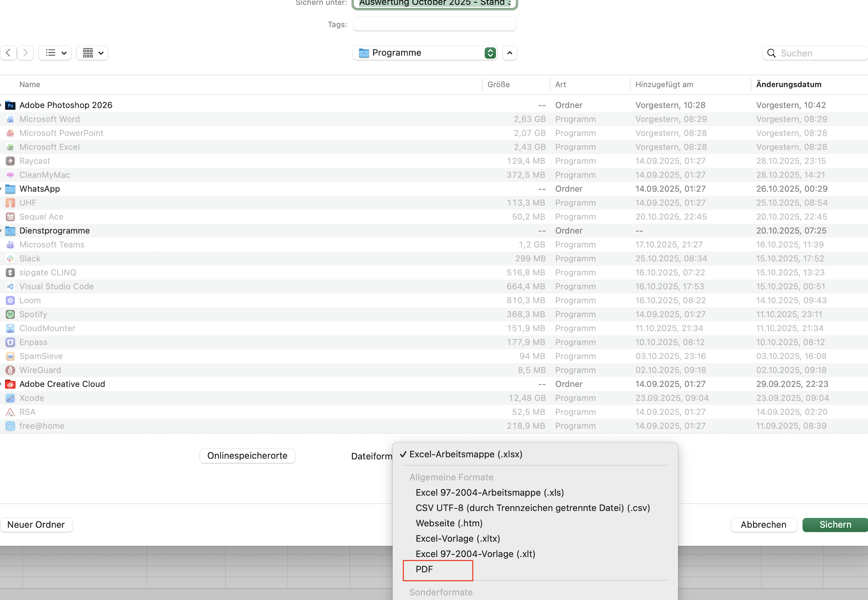Screen dimensions: 868x600
Task: Click the search magnifier icon
Action: coord(771,53)
